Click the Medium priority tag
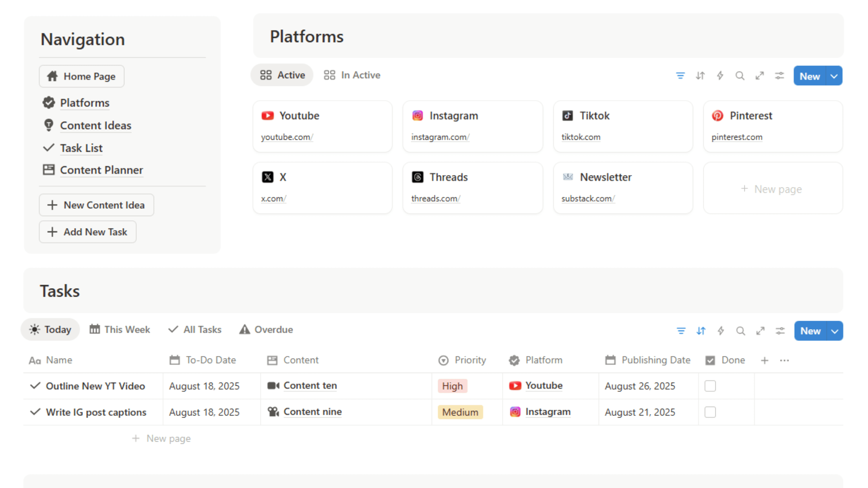The image size is (868, 488). 460,412
